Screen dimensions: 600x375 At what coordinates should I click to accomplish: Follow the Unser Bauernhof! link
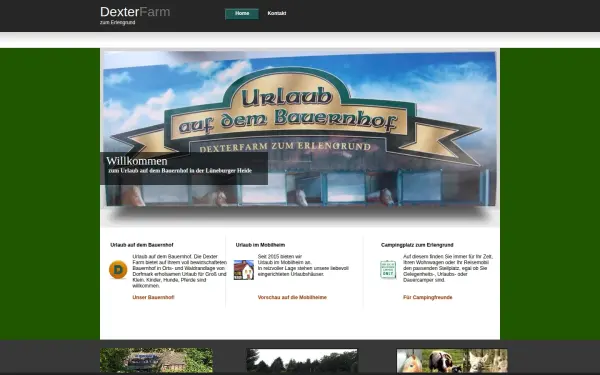pos(153,297)
